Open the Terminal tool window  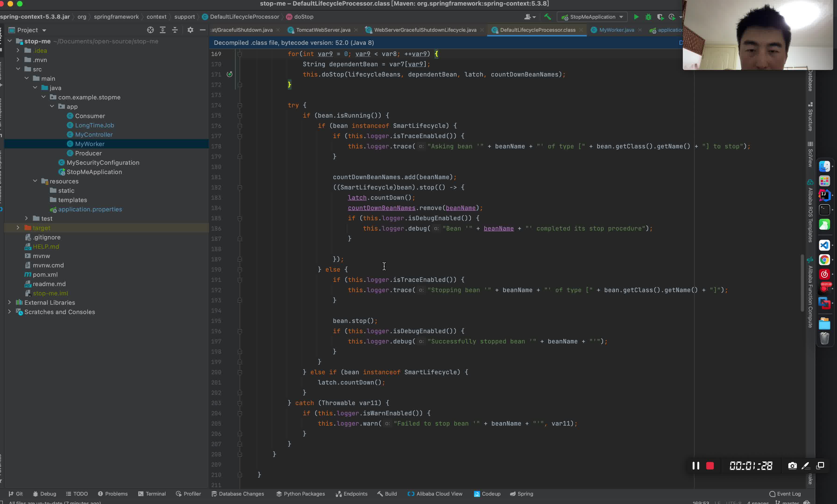pos(152,494)
